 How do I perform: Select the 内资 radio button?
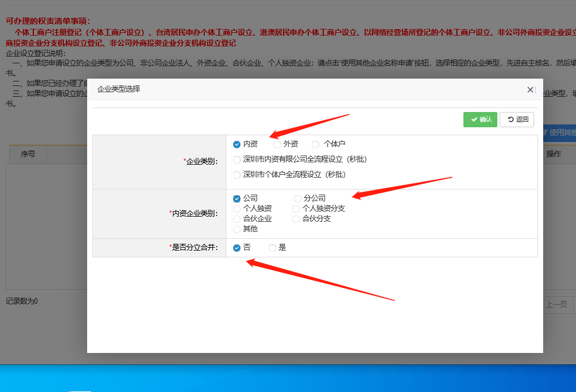click(x=237, y=144)
